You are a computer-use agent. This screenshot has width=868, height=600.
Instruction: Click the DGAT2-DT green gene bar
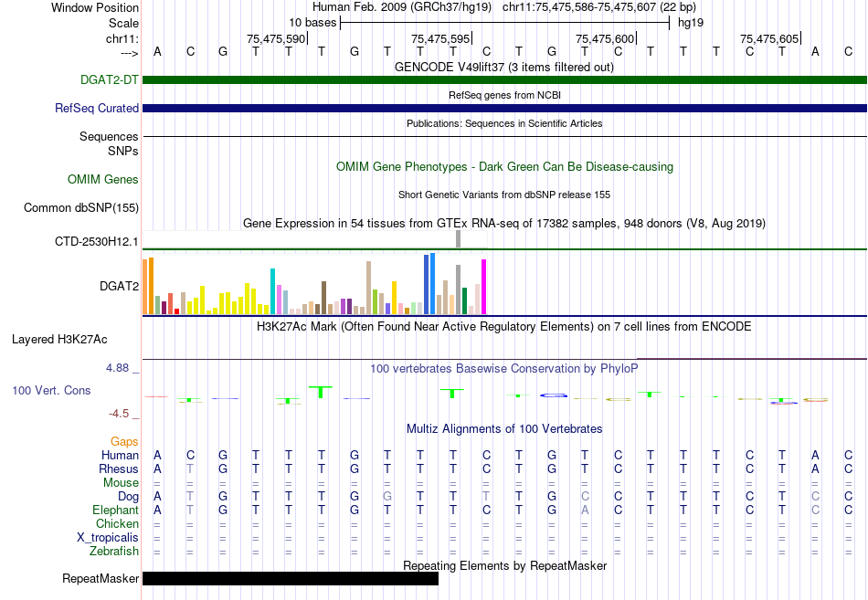[x=504, y=79]
